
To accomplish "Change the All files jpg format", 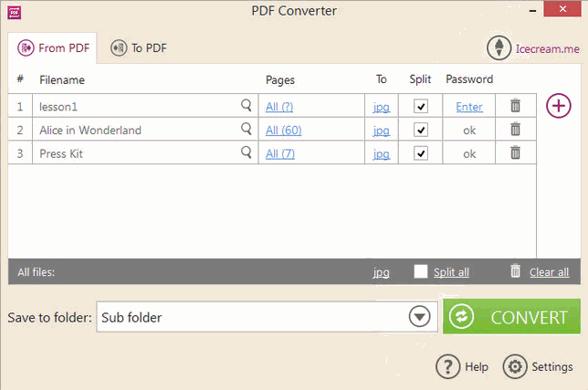I will [381, 272].
